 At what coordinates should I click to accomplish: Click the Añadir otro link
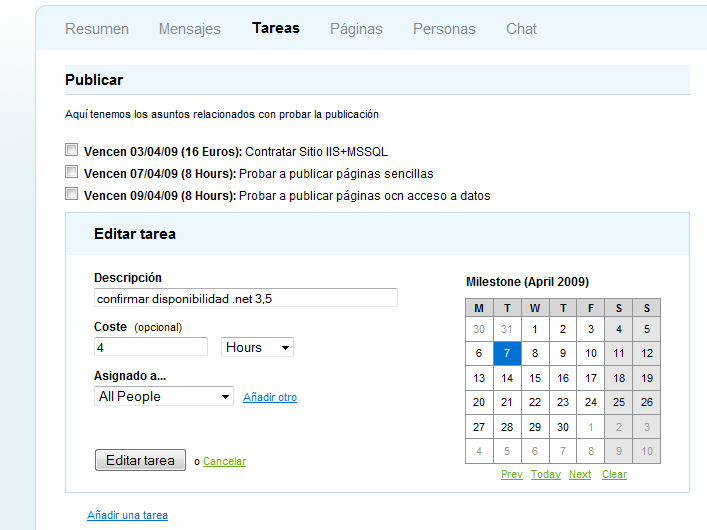(x=270, y=397)
